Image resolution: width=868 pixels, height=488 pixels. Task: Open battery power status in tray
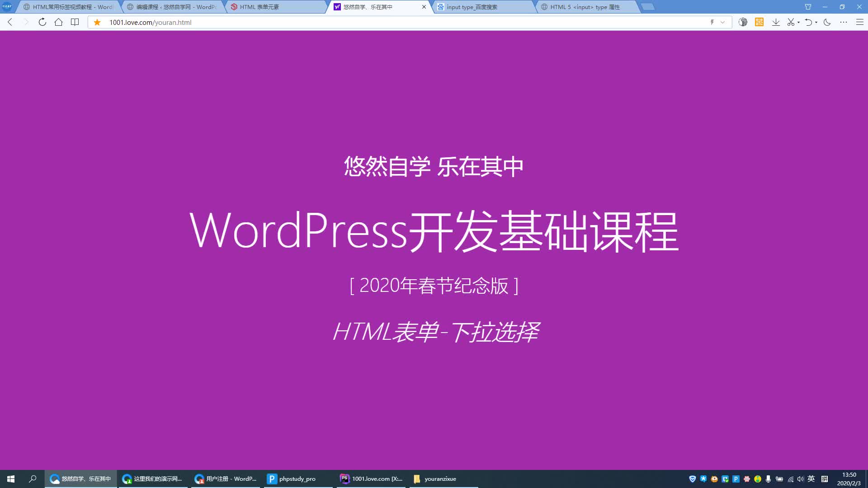tap(779, 479)
